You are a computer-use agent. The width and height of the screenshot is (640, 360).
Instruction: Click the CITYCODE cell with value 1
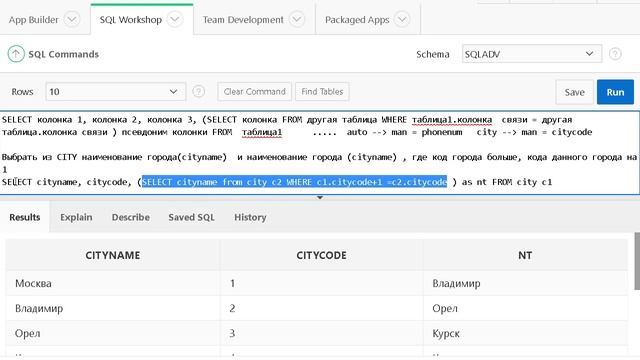321,283
